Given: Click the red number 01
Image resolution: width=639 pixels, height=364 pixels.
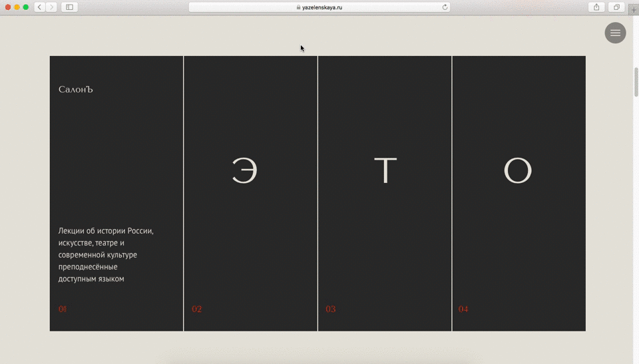Looking at the screenshot, I should [x=63, y=309].
